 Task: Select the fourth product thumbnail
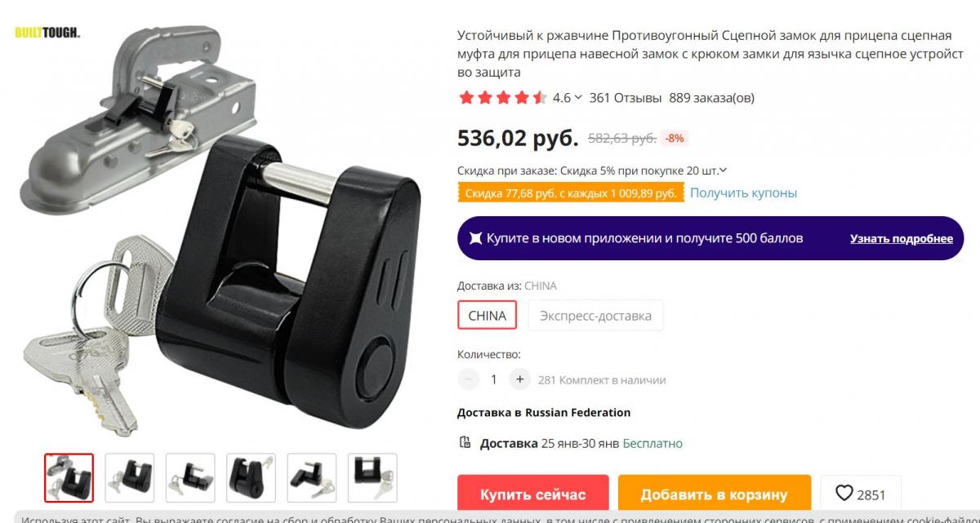(251, 477)
